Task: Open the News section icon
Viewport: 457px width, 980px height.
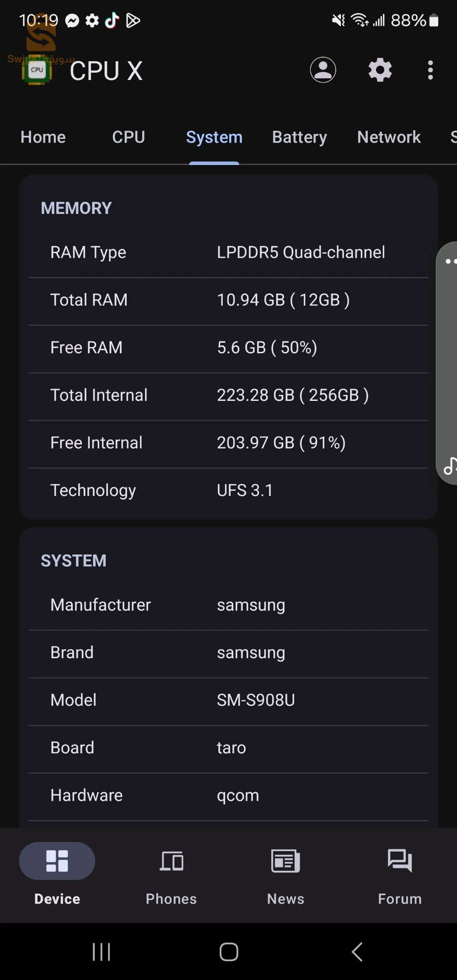Action: coord(285,861)
